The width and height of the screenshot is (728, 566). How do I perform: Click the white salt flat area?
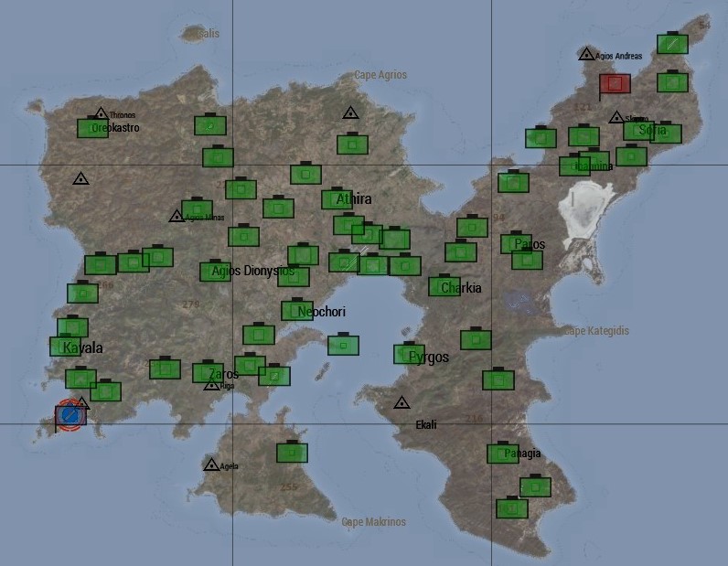point(586,209)
